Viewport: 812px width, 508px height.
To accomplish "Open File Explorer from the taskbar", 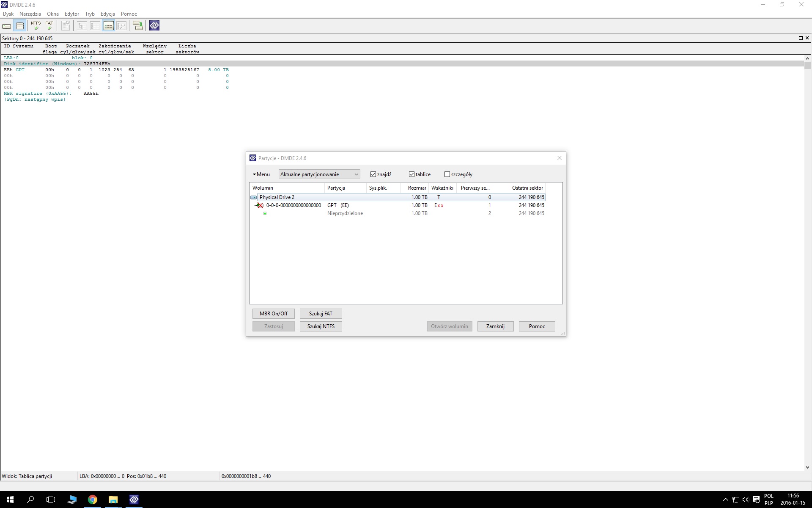I will coord(113,500).
